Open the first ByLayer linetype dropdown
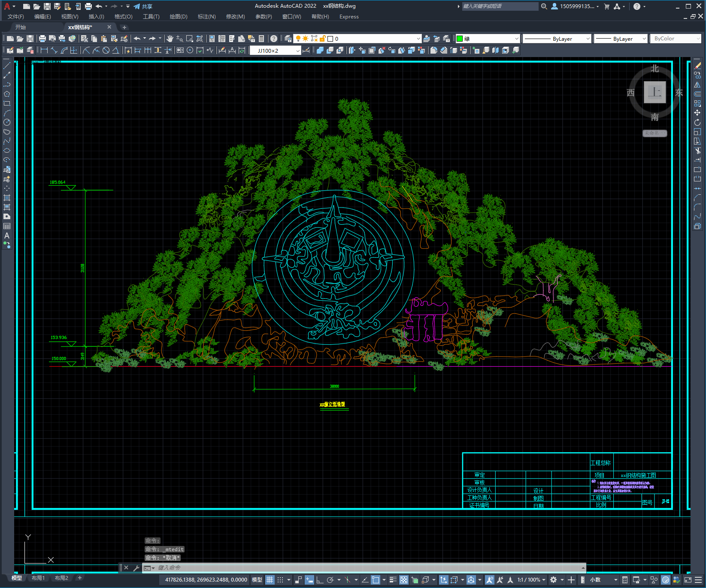The height and width of the screenshot is (588, 706). 557,39
